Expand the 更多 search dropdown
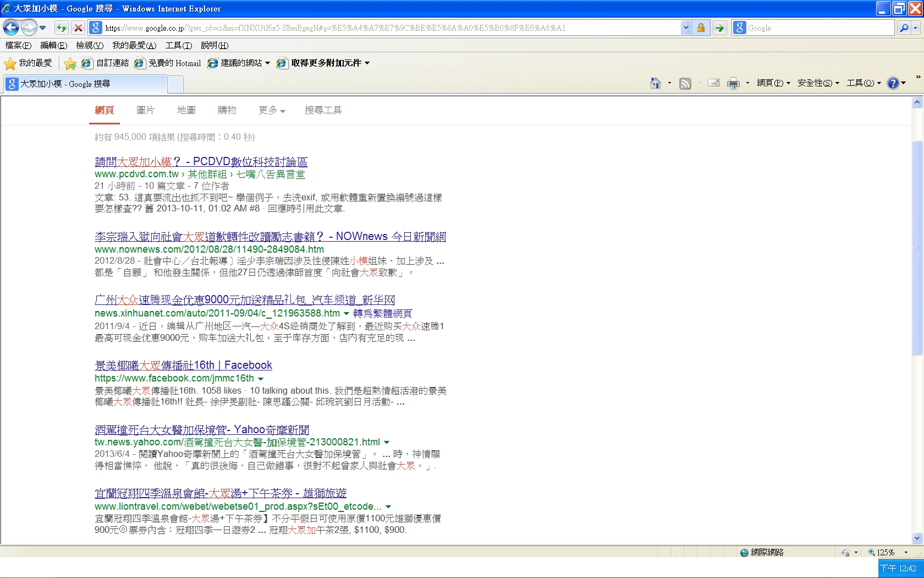 coord(272,110)
